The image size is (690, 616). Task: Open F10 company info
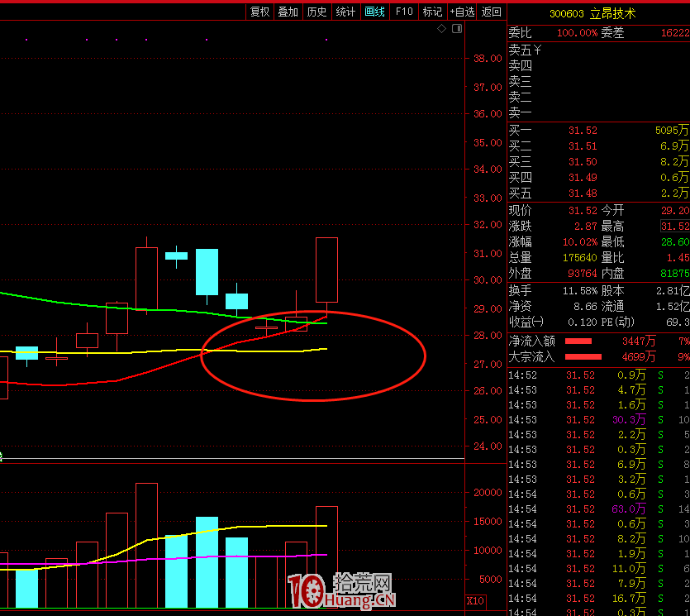pyautogui.click(x=404, y=12)
